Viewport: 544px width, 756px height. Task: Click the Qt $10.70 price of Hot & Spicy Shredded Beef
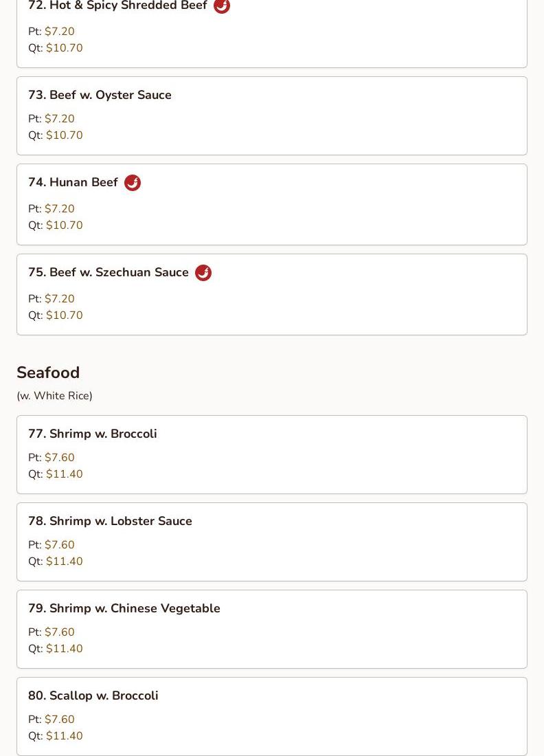click(65, 47)
